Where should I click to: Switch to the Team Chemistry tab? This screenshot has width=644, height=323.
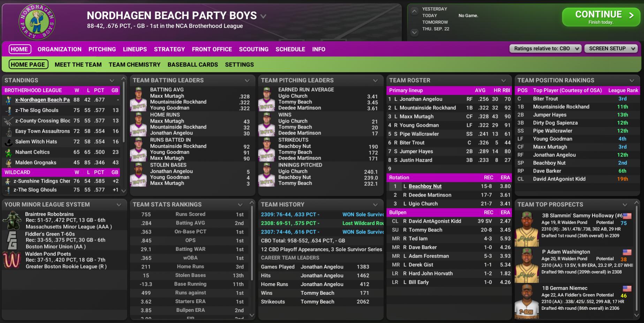(134, 65)
